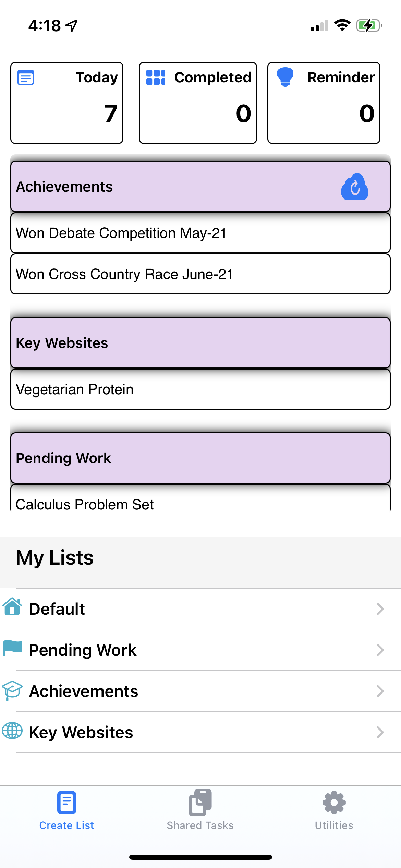This screenshot has height=868, width=401.
Task: Tap the house icon beside Default list
Action: [12, 606]
